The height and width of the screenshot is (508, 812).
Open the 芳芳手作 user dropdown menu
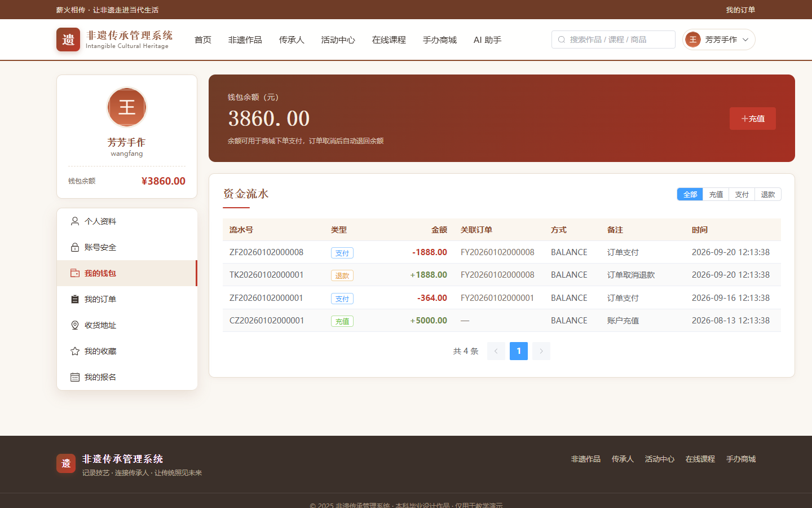(x=719, y=40)
